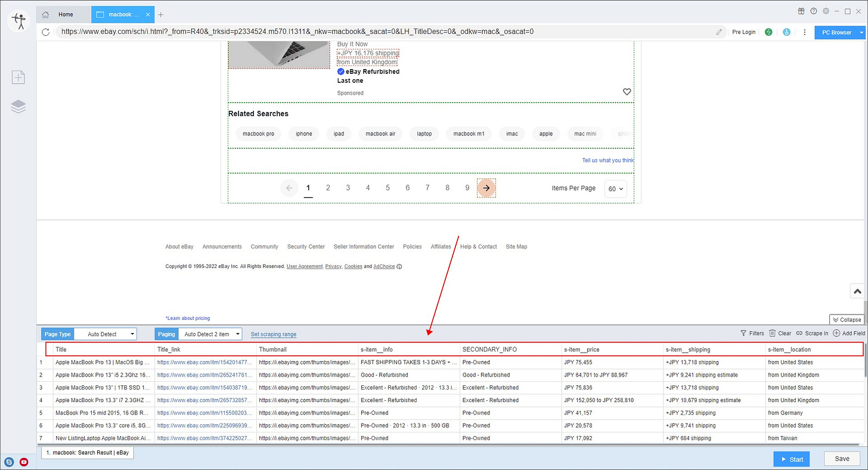
Task: Click previous results page arrow
Action: coord(289,188)
